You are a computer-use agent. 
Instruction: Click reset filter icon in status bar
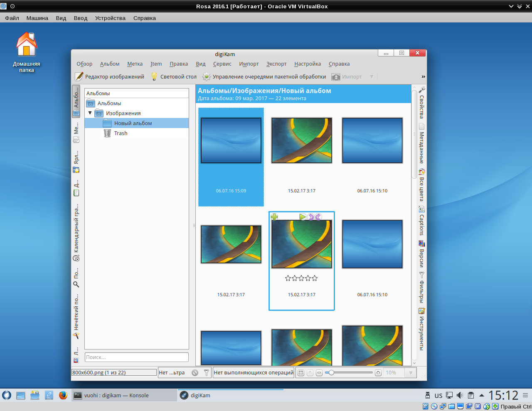click(195, 373)
